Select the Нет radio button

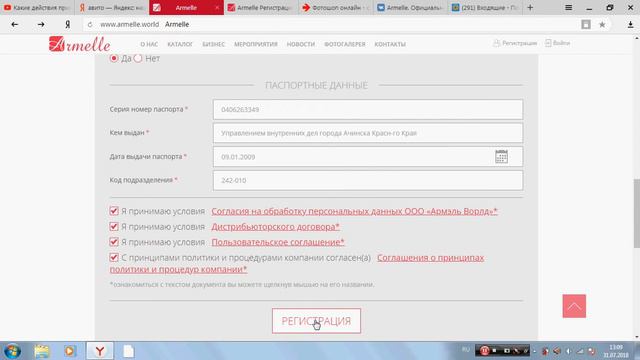(x=138, y=58)
